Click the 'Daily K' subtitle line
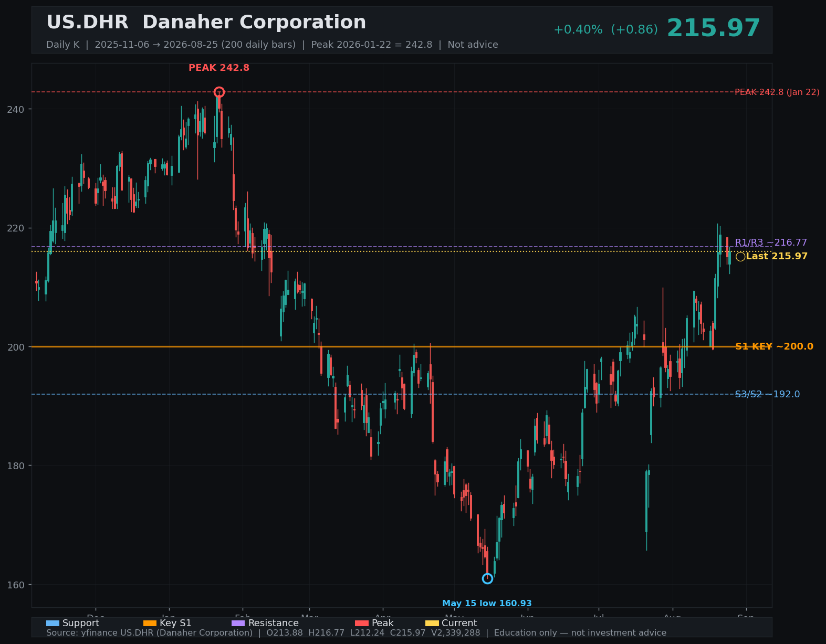 272,45
